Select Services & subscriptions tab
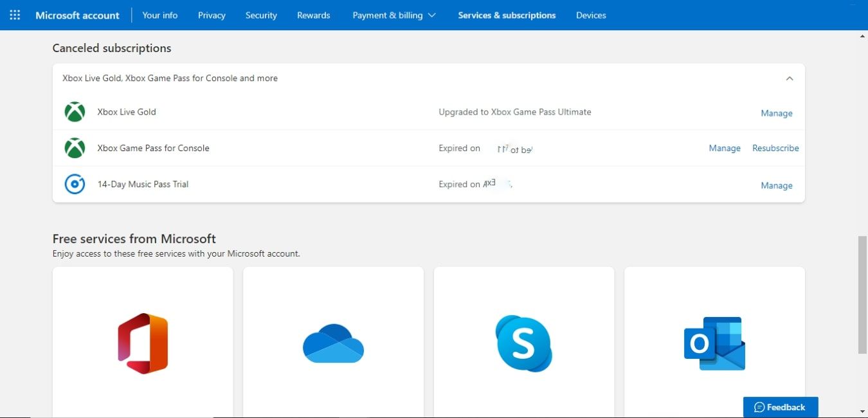 507,15
